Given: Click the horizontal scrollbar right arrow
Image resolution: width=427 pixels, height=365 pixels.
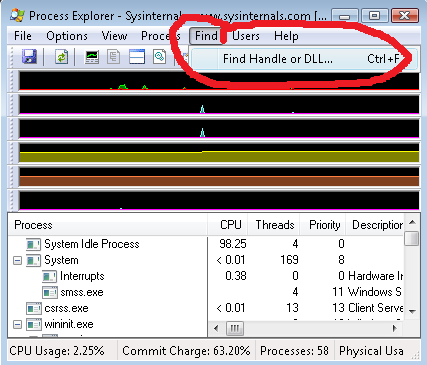Looking at the screenshot, I should pos(395,329).
